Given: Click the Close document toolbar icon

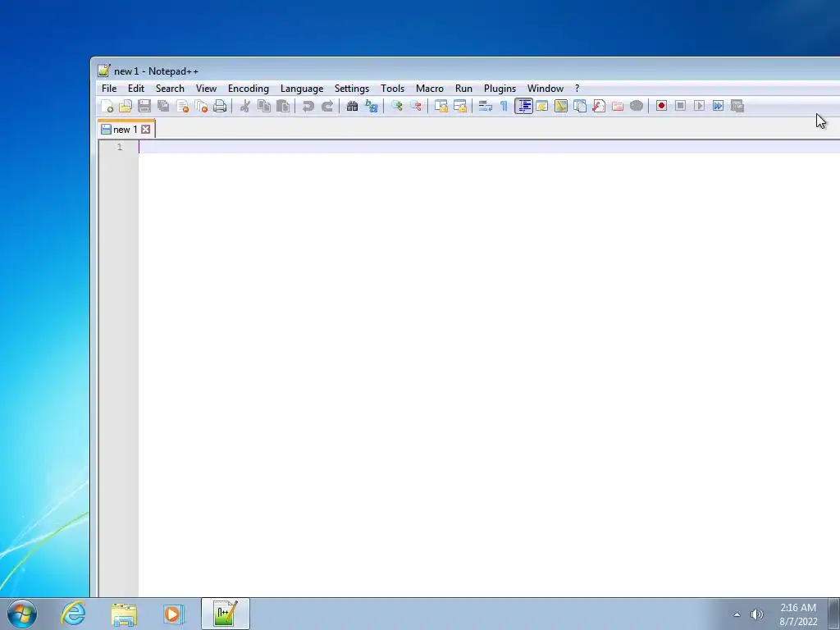Looking at the screenshot, I should click(182, 106).
